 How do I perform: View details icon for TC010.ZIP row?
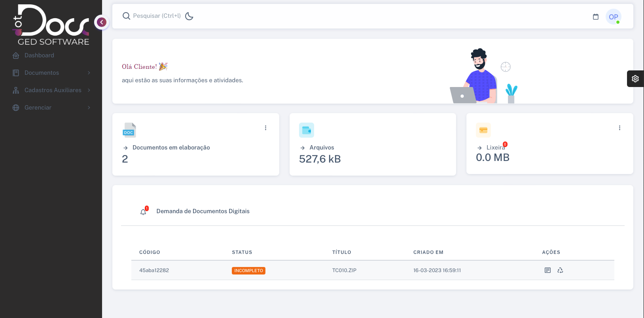547,270
